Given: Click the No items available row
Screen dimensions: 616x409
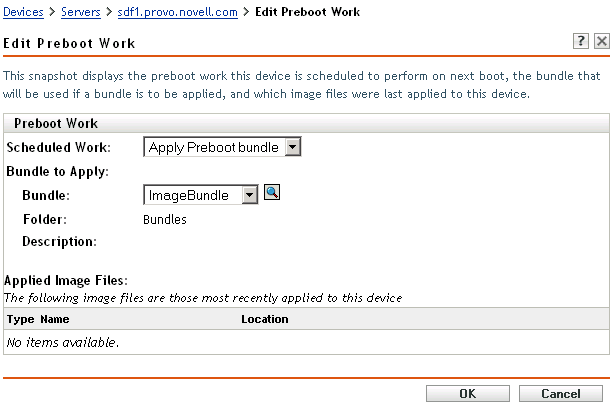Looking at the screenshot, I should 63,343.
